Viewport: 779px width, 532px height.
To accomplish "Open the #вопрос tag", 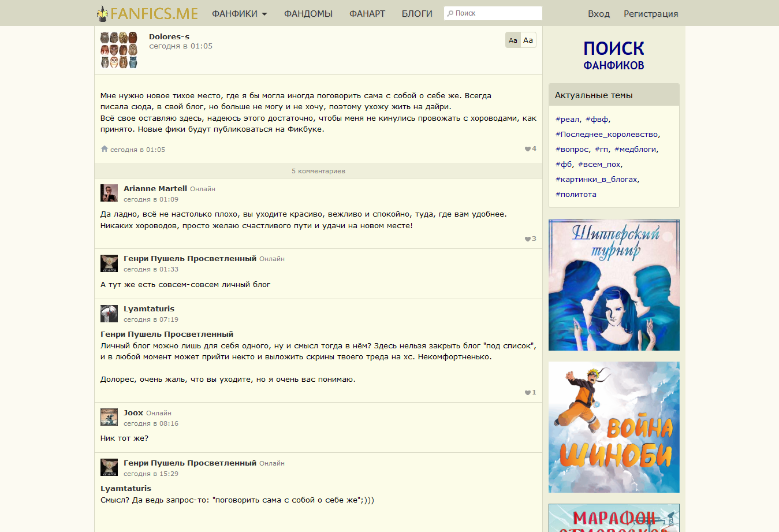I will pos(572,149).
